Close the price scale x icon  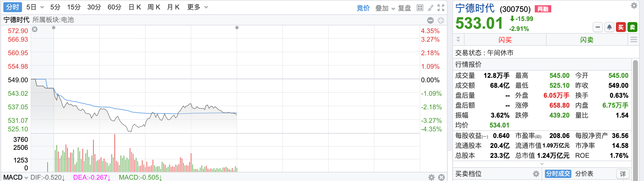35,29
